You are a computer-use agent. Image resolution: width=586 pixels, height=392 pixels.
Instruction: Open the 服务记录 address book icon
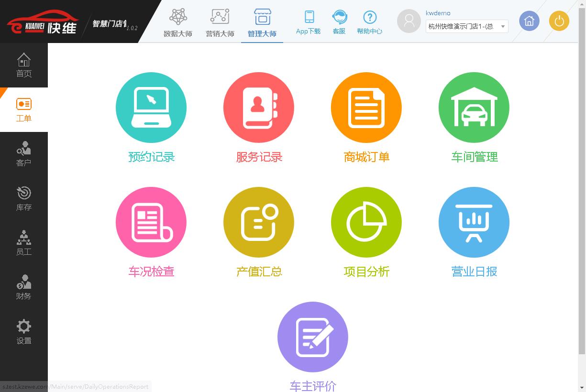[259, 108]
